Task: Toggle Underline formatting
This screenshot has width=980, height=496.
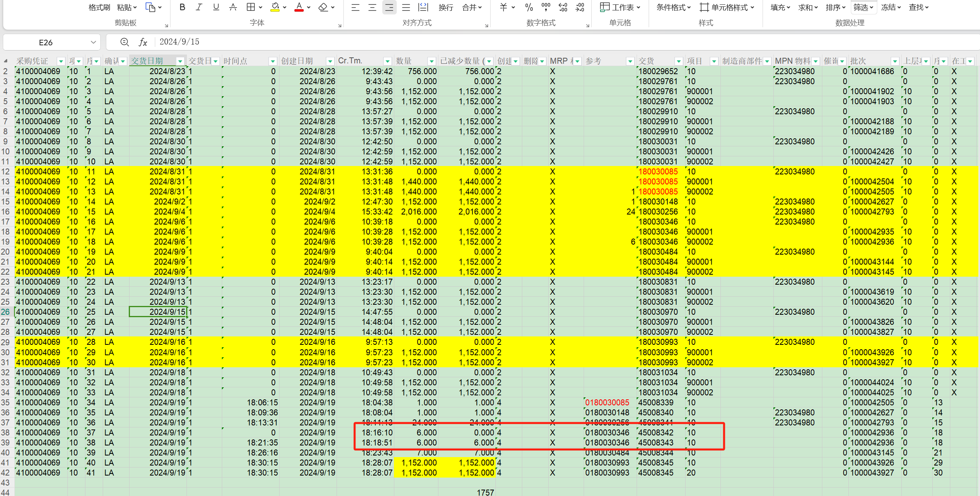Action: 216,7
